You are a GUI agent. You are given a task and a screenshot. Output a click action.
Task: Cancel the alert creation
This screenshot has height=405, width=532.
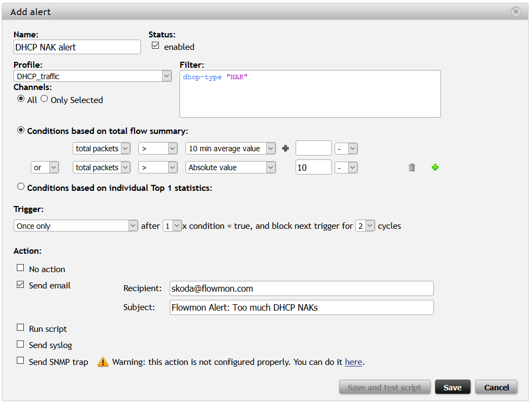coord(496,387)
